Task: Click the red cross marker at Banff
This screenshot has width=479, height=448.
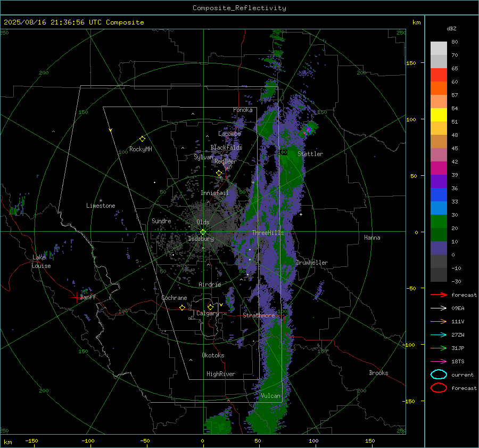Action: tap(76, 297)
